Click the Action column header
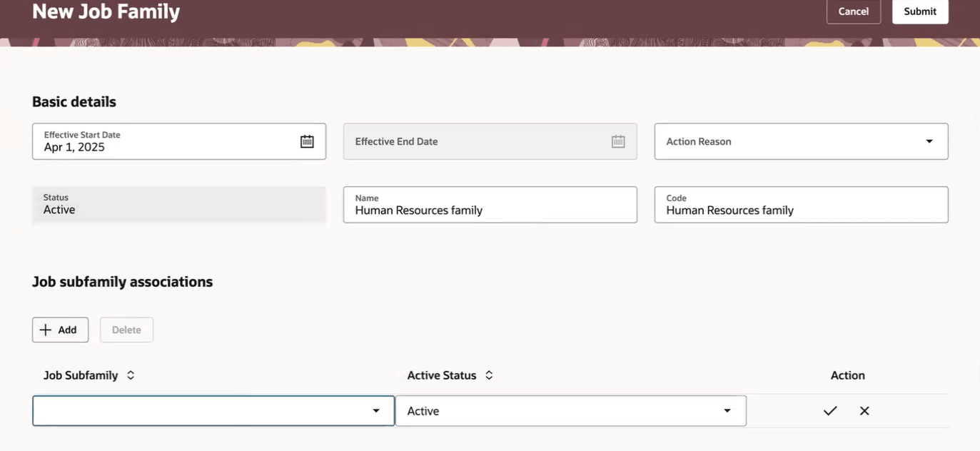The width and height of the screenshot is (980, 451). coord(848,375)
